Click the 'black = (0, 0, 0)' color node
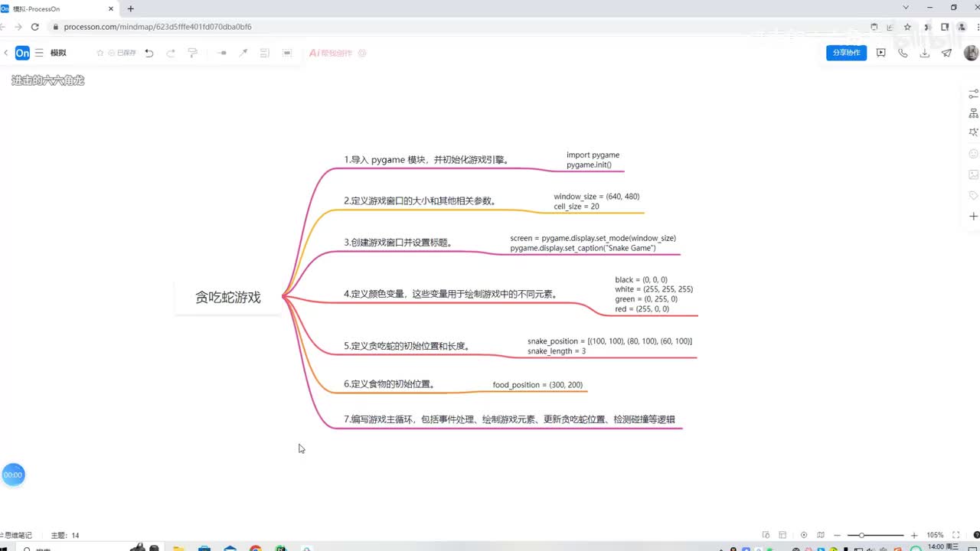 pos(654,295)
